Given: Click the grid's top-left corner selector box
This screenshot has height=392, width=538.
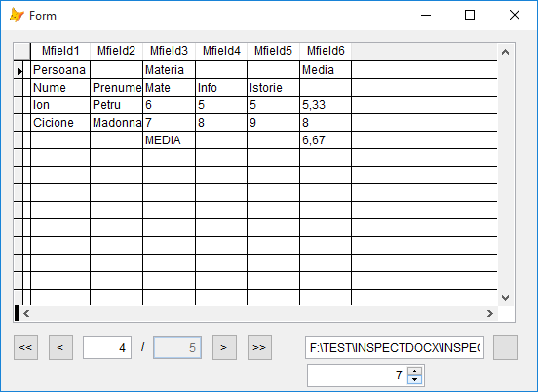Looking at the screenshot, I should coord(22,52).
